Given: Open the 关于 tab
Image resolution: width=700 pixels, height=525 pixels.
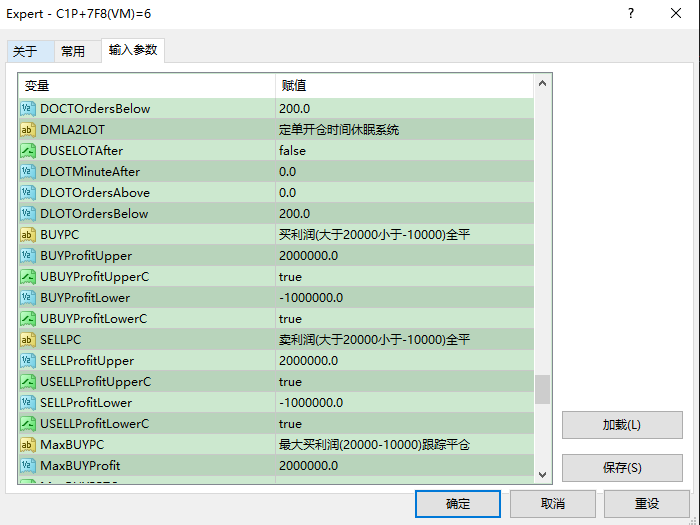Looking at the screenshot, I should coord(30,51).
